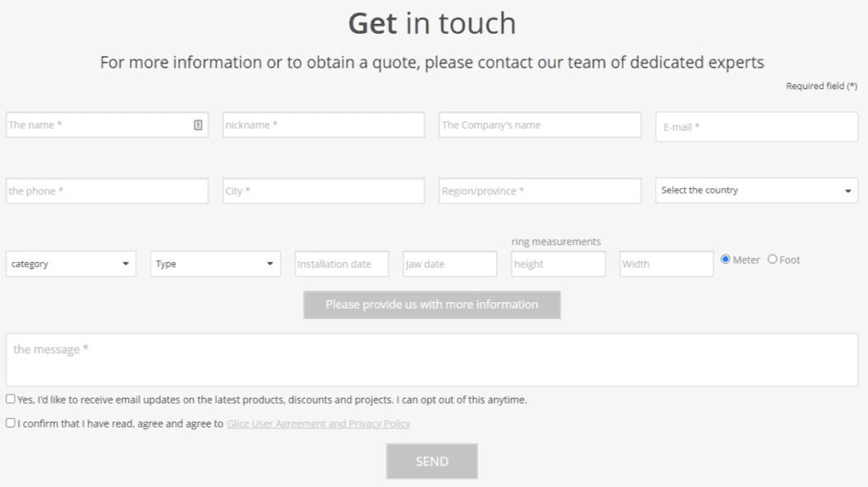Click the E-mail input field
Screen dimensions: 868x487
(x=757, y=127)
